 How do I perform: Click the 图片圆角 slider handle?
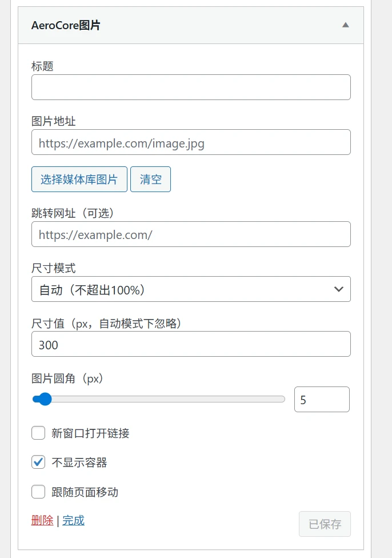[44, 399]
